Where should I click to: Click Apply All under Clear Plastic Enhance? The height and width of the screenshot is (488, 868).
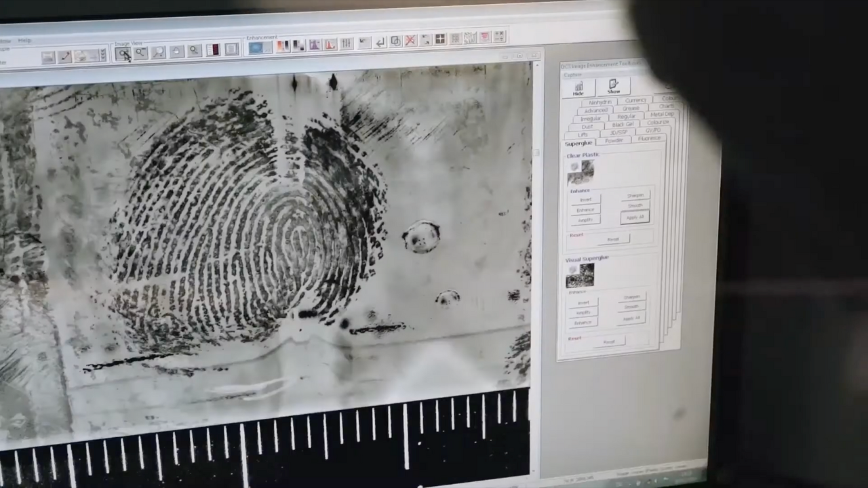[635, 217]
